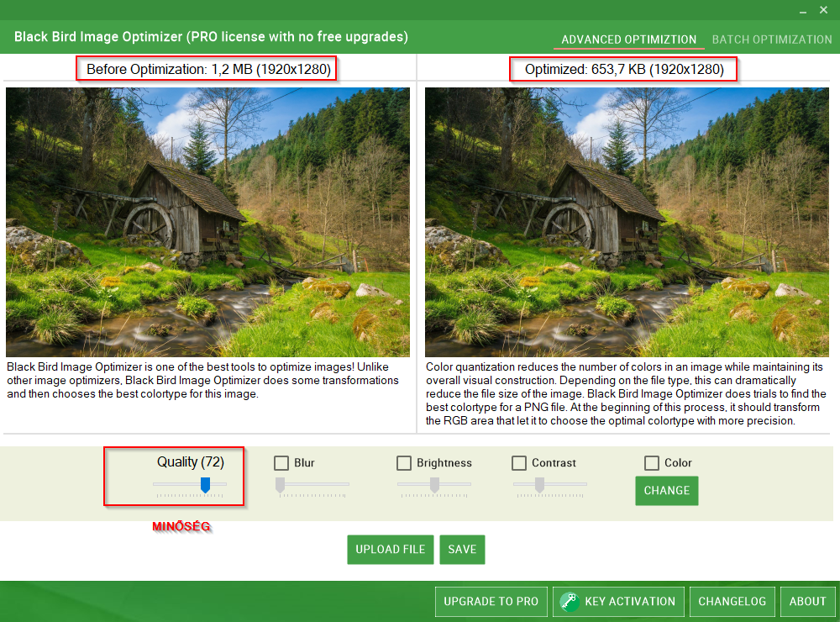Switch to Advanced Optimization tab
This screenshot has width=840, height=622.
coord(628,40)
